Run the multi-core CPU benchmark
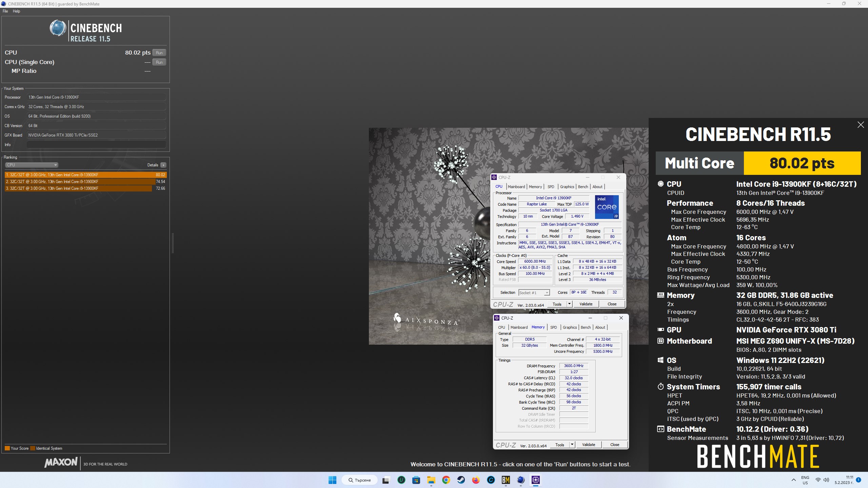 point(159,53)
